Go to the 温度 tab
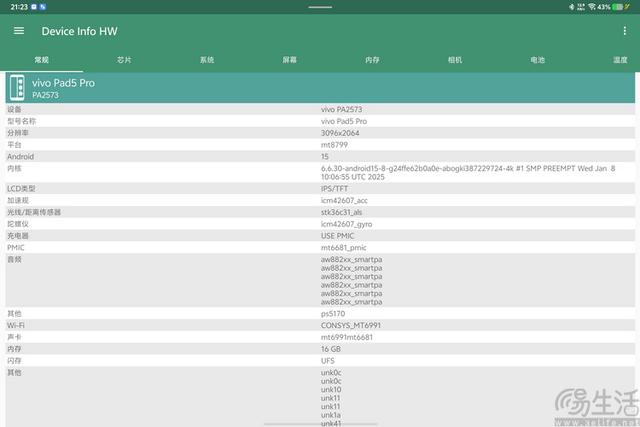Screen dimensions: 640x427 click(620, 60)
